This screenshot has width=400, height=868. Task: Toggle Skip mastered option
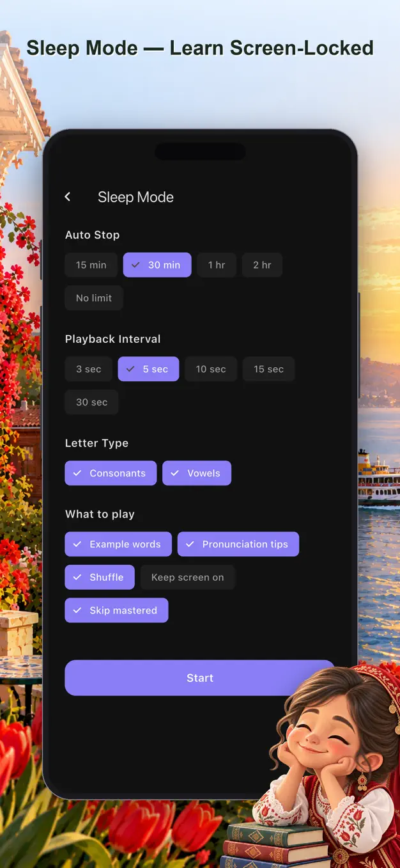point(116,610)
